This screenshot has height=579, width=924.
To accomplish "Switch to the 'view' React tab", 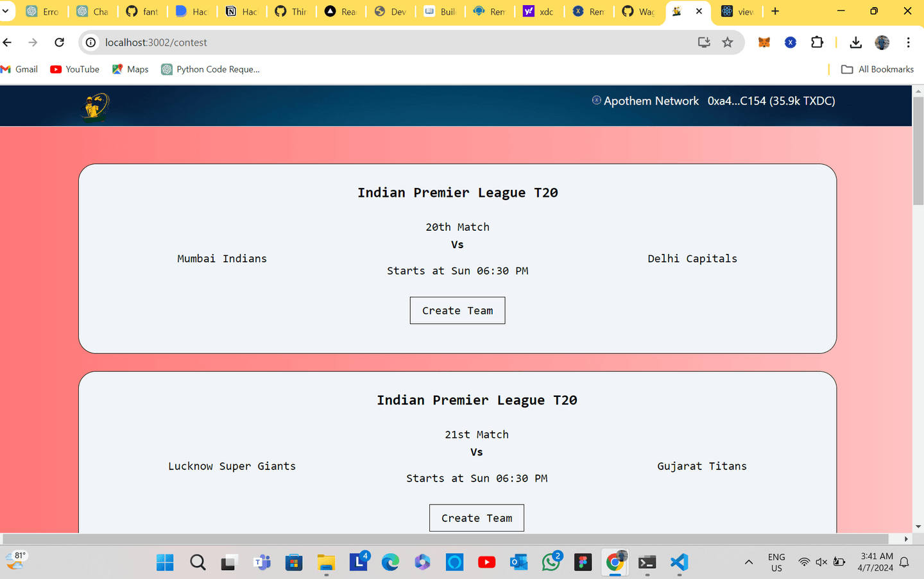I will pyautogui.click(x=738, y=12).
